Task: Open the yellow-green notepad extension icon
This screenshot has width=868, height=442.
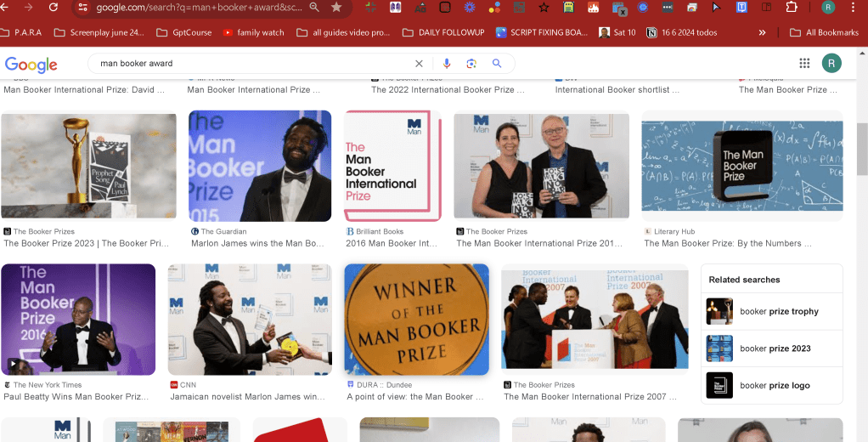Action: click(x=568, y=7)
